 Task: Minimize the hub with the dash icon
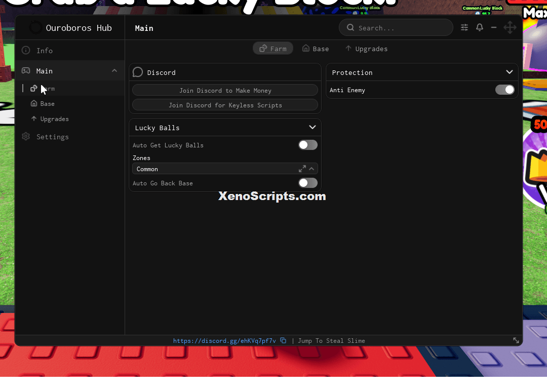tap(494, 27)
